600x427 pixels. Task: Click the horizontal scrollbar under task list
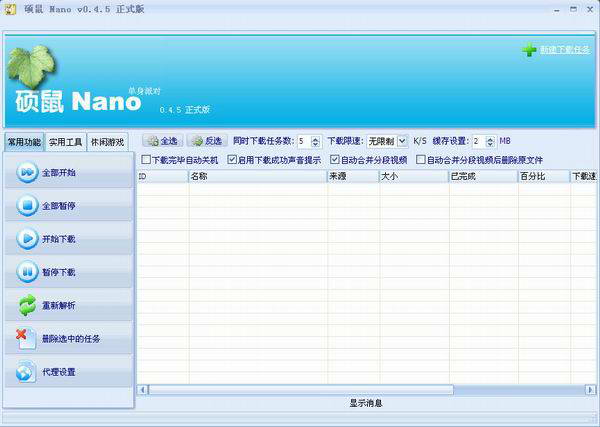pyautogui.click(x=360, y=389)
